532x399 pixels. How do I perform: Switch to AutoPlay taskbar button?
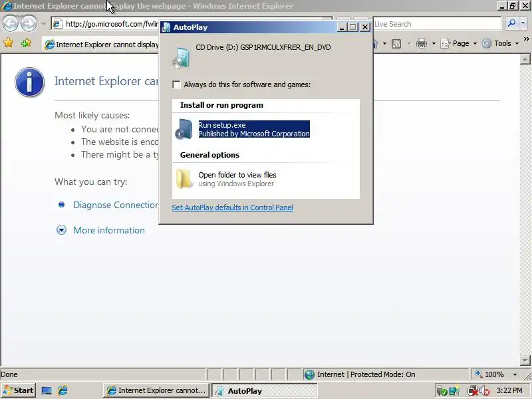(x=264, y=390)
